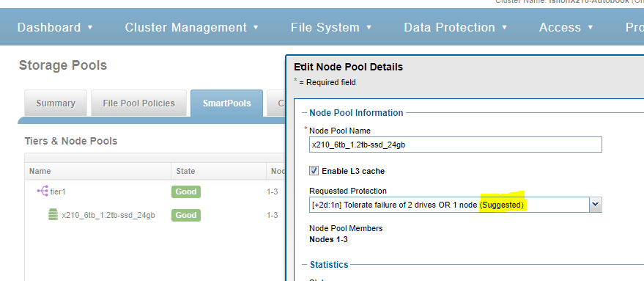Click the 'Tiers & Node Pools' heading

tap(71, 141)
